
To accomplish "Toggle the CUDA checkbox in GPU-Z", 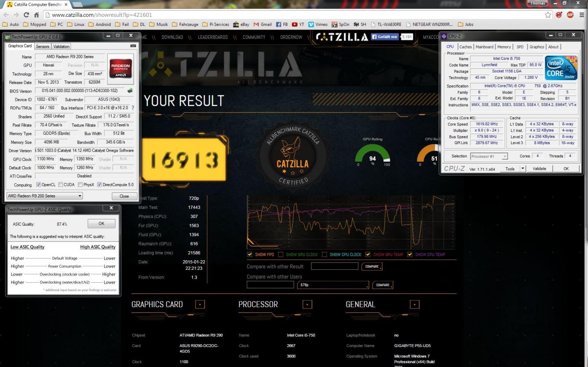I will click(61, 185).
